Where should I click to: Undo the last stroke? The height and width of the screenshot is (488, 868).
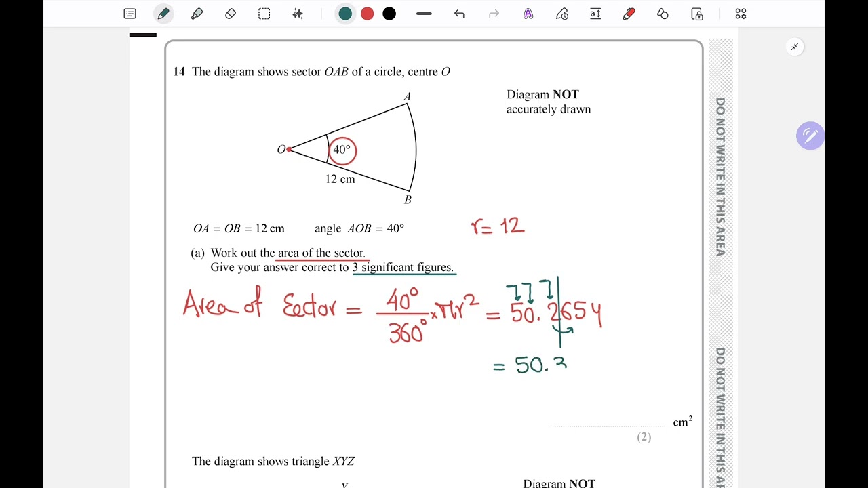click(x=459, y=14)
